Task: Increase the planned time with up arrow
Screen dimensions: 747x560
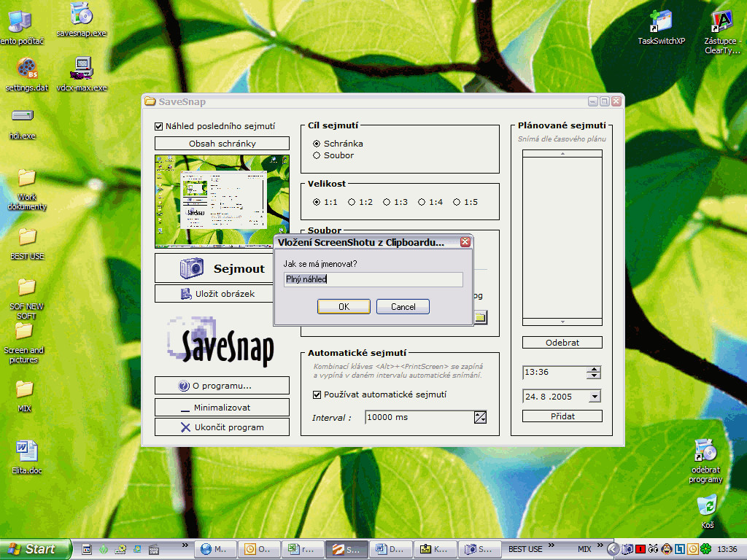Action: click(x=594, y=369)
